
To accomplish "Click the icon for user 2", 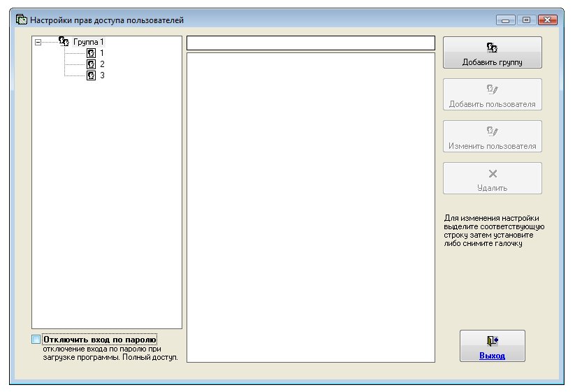I will [x=91, y=64].
